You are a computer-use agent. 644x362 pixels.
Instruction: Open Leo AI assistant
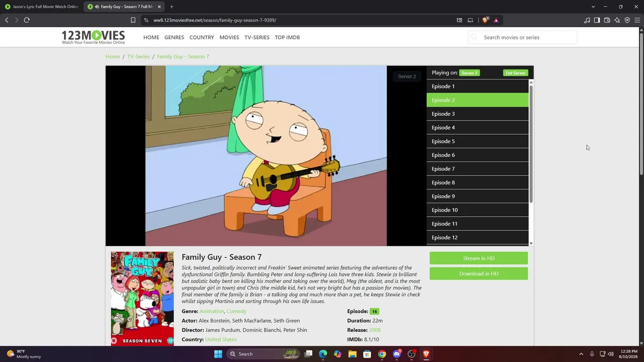point(617,20)
